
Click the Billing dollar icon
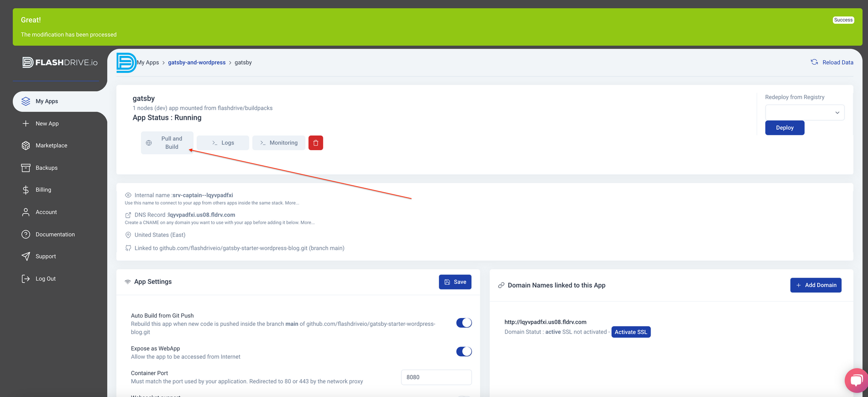26,190
